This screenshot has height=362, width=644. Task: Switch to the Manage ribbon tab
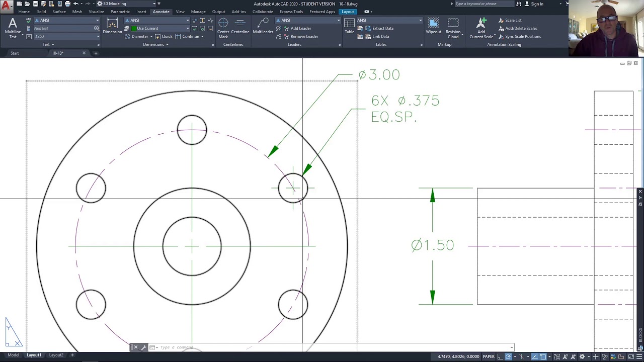tap(198, 12)
